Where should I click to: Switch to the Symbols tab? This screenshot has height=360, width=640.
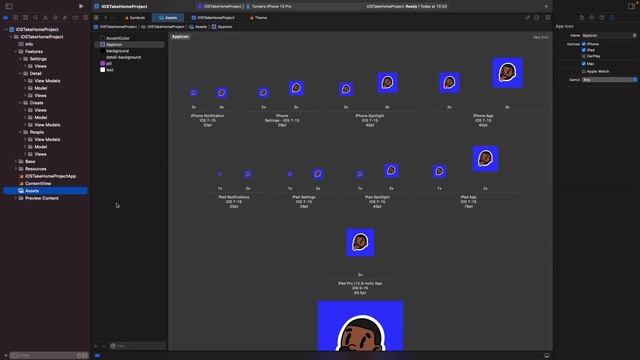coord(135,18)
